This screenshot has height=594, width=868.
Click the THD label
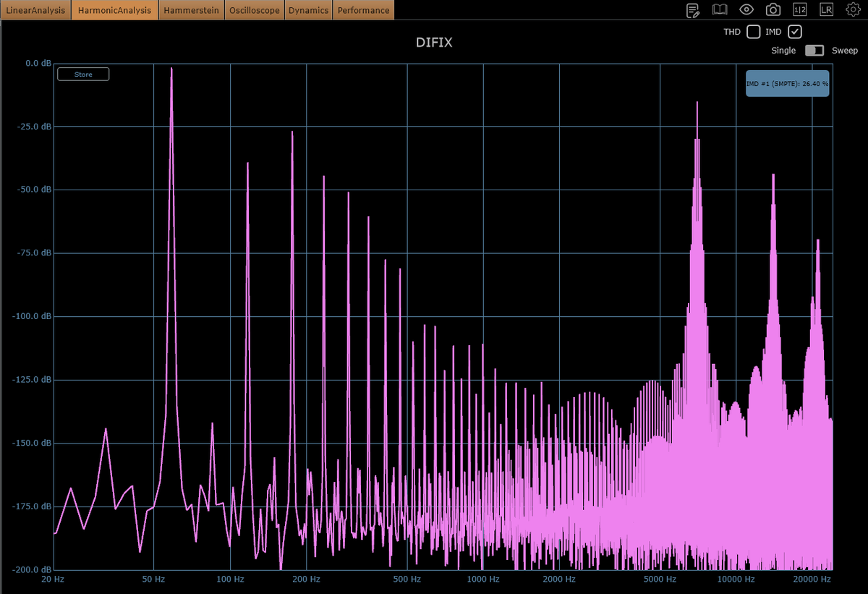pos(732,32)
